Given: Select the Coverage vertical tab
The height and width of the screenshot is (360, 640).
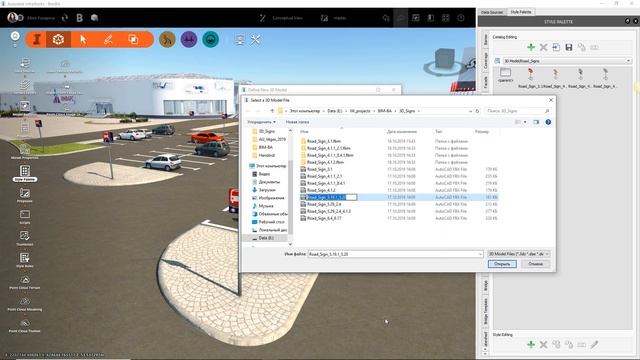Looking at the screenshot, I should click(486, 61).
